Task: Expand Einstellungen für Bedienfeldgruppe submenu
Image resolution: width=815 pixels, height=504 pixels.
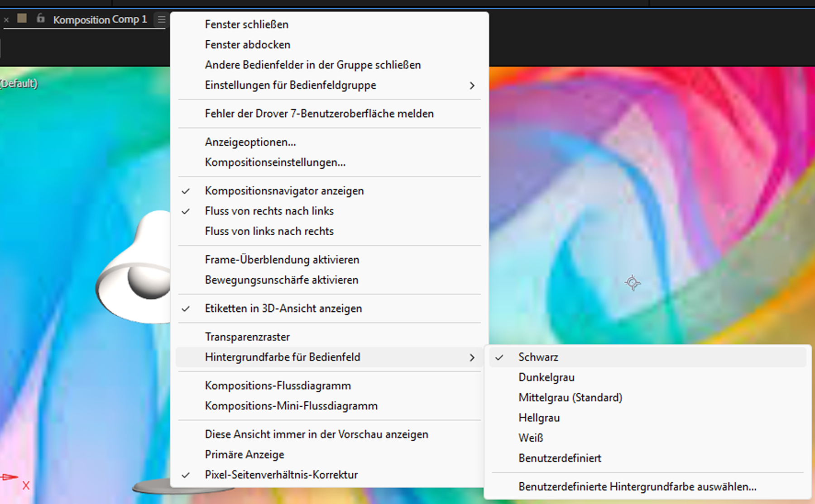Action: click(x=290, y=85)
